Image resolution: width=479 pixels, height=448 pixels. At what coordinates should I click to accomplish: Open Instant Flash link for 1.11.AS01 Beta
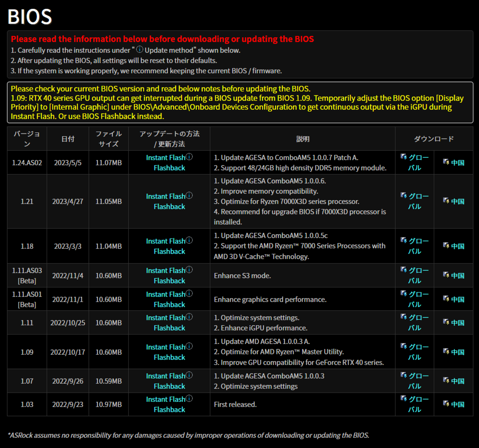click(x=166, y=294)
